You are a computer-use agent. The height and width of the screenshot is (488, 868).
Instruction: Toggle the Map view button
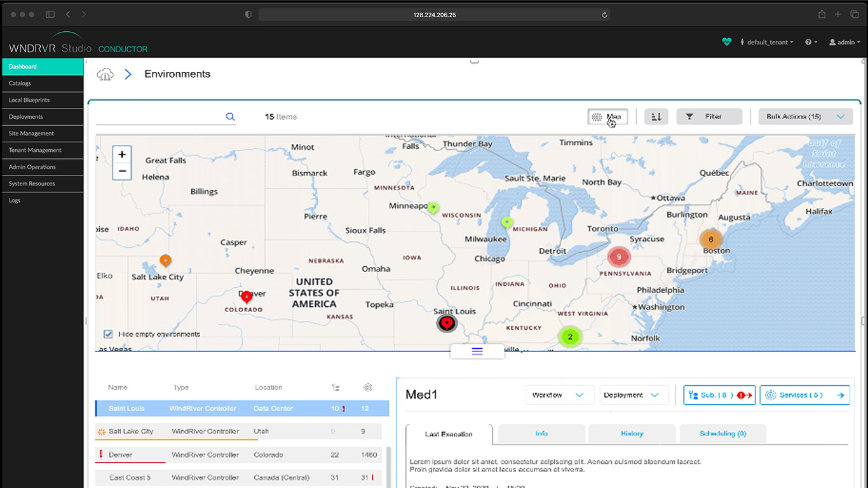tap(608, 116)
